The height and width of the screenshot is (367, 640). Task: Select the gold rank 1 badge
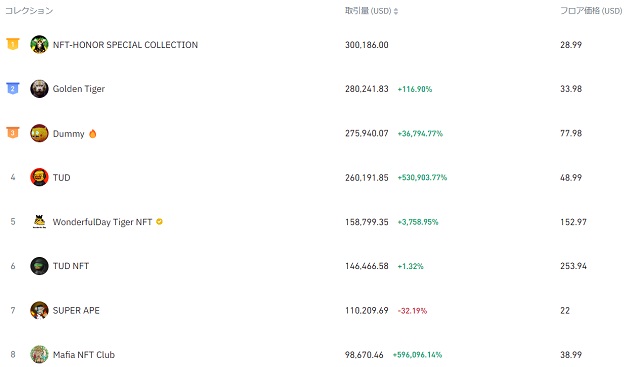point(13,44)
